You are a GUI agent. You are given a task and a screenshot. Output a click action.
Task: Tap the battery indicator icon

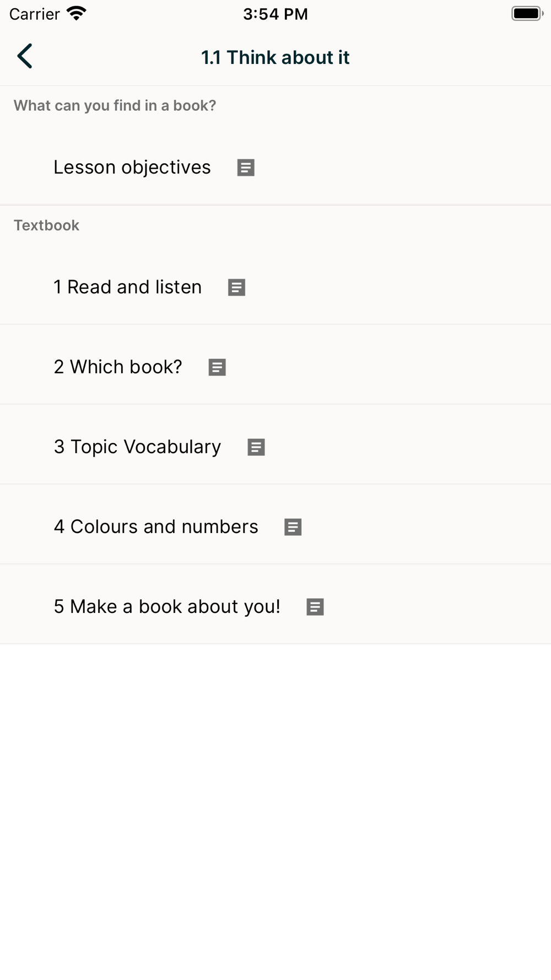click(527, 14)
